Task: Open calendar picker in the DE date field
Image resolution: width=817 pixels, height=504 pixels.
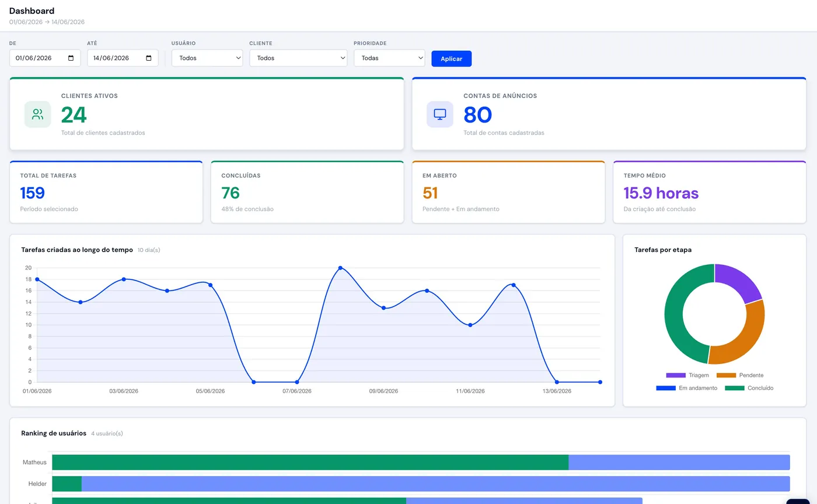Action: (x=71, y=58)
